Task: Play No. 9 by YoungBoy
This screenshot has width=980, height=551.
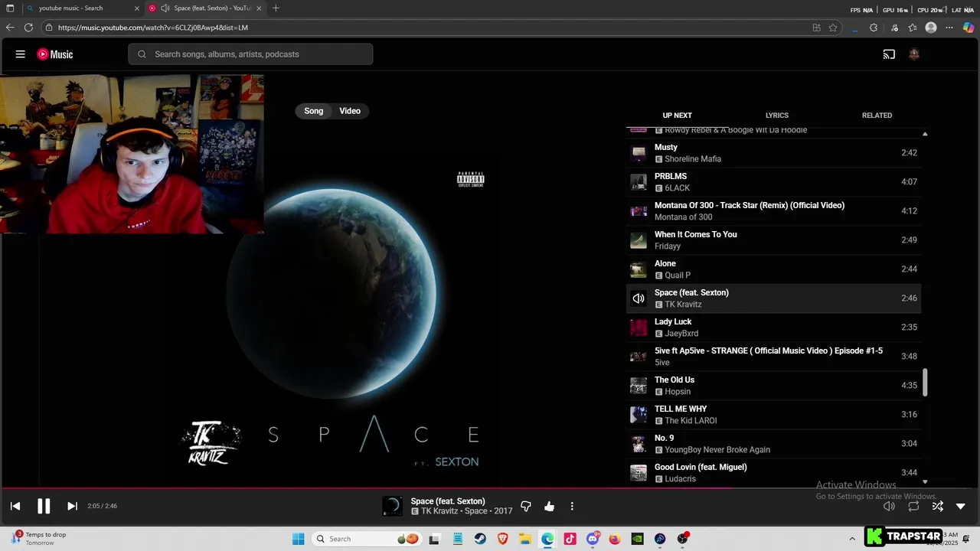Action: tap(773, 444)
